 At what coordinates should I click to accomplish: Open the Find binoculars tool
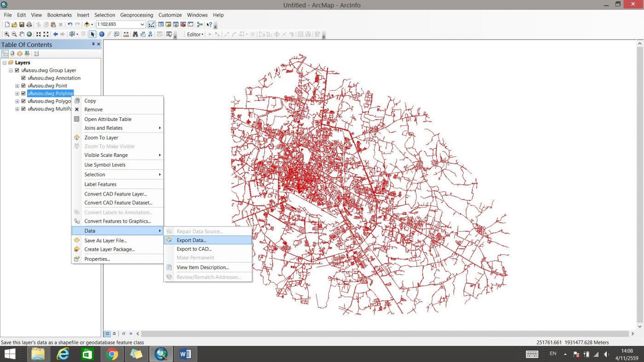click(x=135, y=34)
